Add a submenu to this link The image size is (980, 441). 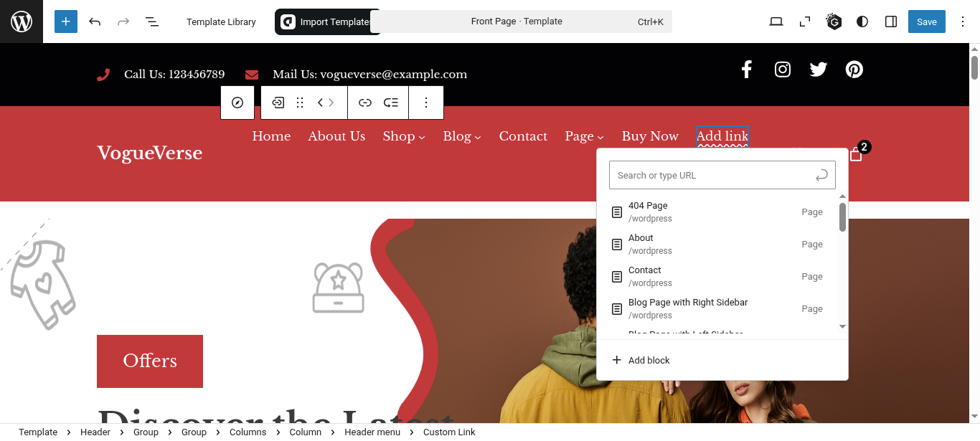(391, 103)
